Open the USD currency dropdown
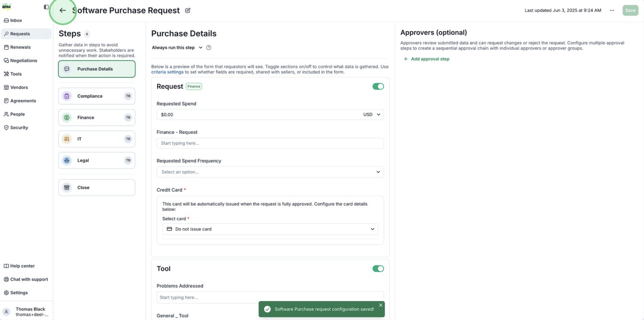644x320 pixels. pyautogui.click(x=372, y=114)
